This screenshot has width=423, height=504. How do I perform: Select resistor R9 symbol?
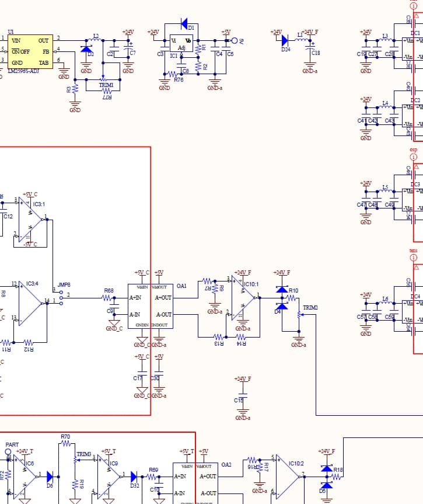(x=215, y=289)
